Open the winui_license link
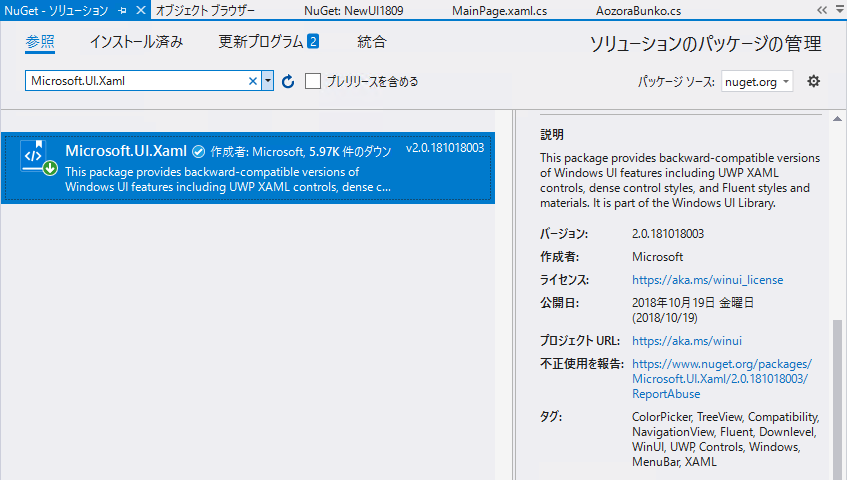Viewport: 847px width, 480px height. click(708, 280)
